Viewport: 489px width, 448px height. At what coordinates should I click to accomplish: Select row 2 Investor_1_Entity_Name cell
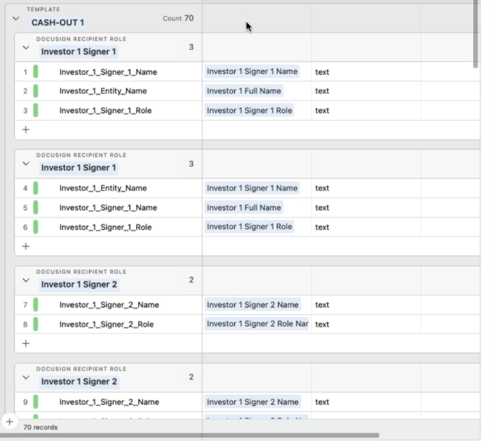[x=108, y=91]
